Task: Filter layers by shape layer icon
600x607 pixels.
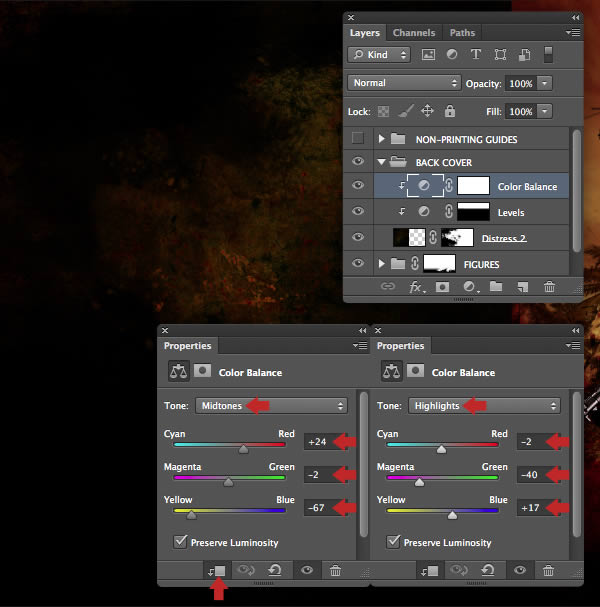Action: pyautogui.click(x=500, y=55)
